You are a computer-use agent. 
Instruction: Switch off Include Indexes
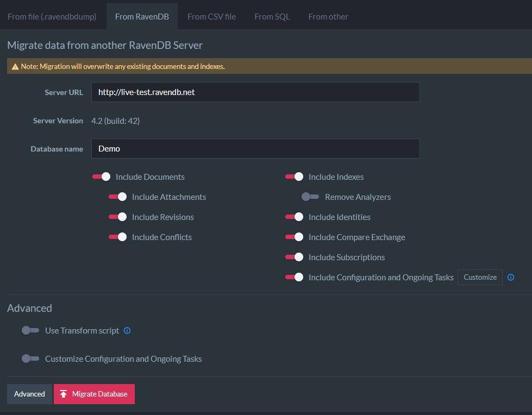coord(294,177)
